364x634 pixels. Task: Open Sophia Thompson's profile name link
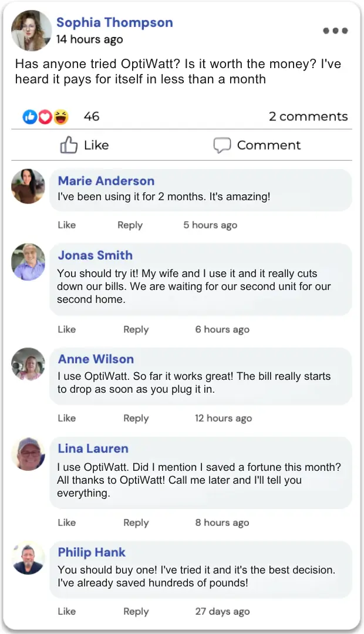pos(114,23)
